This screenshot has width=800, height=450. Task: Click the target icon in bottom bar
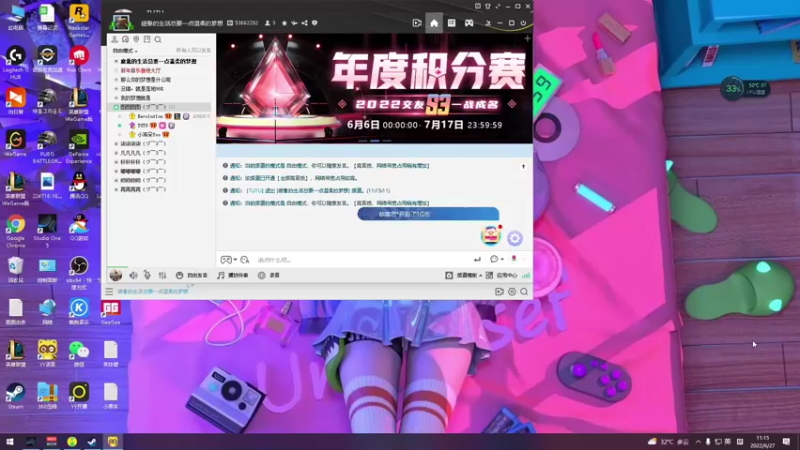pos(512,291)
